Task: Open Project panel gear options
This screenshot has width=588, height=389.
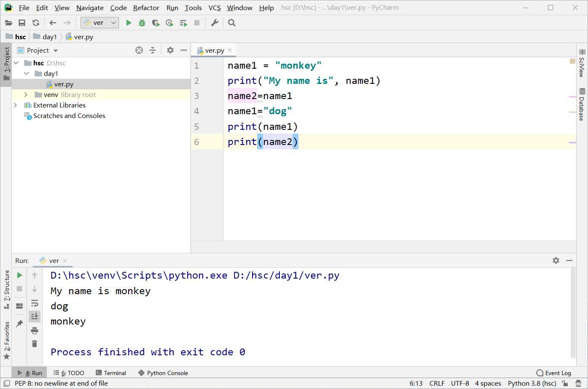Action: click(x=170, y=50)
